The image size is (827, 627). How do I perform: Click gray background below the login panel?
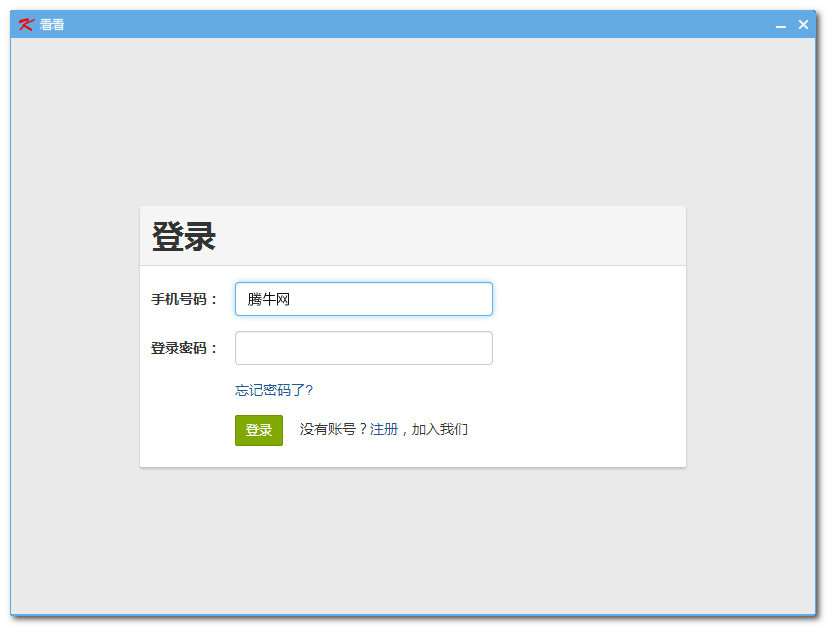412,540
